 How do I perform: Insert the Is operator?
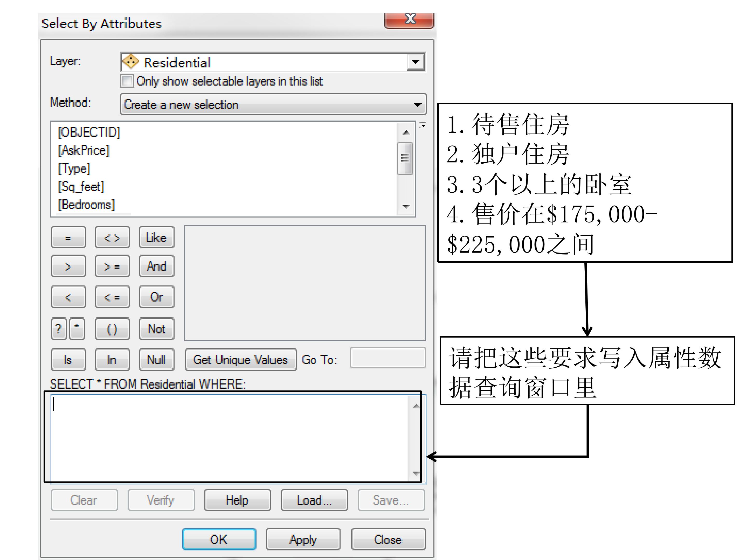[x=68, y=360]
